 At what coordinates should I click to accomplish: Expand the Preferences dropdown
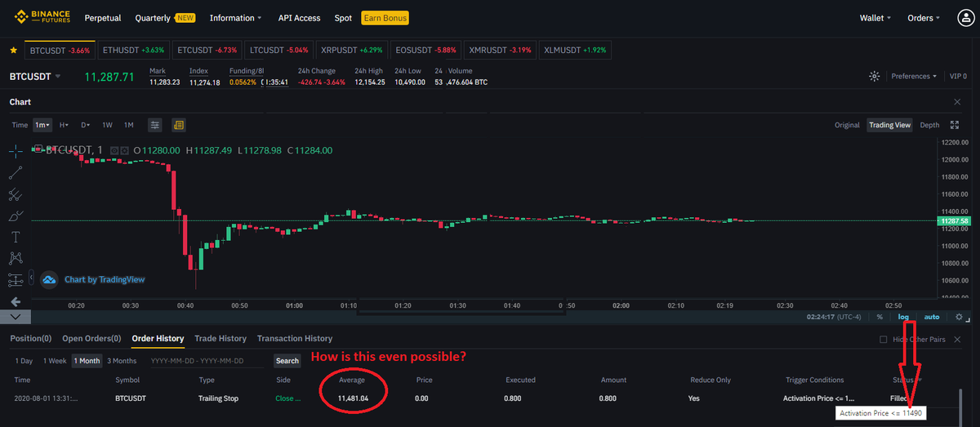[914, 76]
